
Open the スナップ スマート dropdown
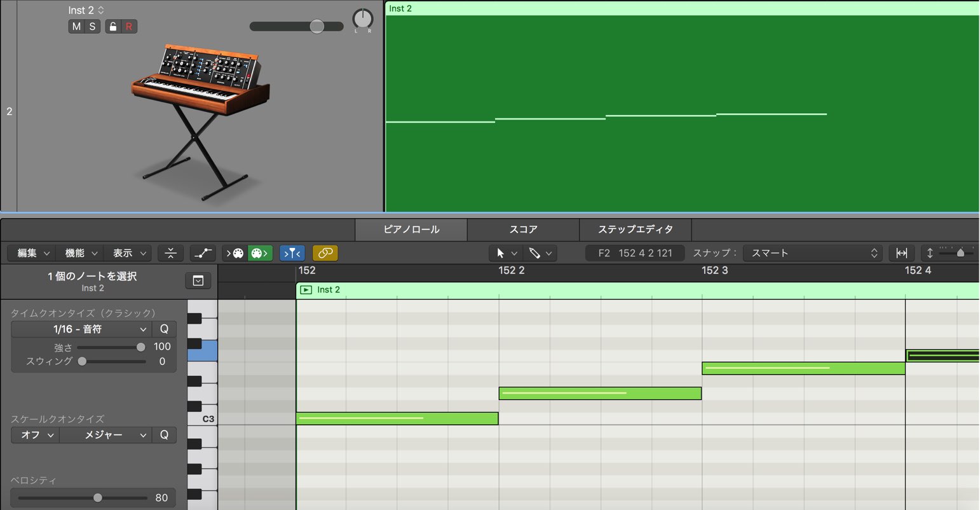pos(813,253)
